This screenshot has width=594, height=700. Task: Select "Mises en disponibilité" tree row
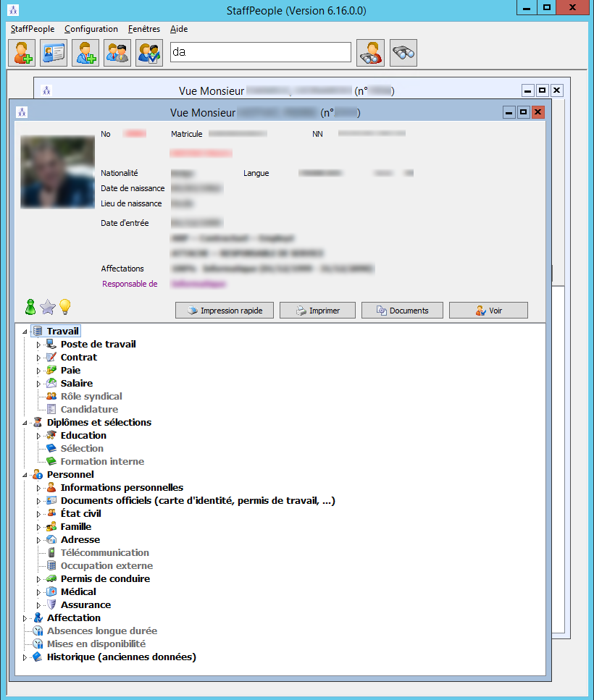tap(96, 644)
